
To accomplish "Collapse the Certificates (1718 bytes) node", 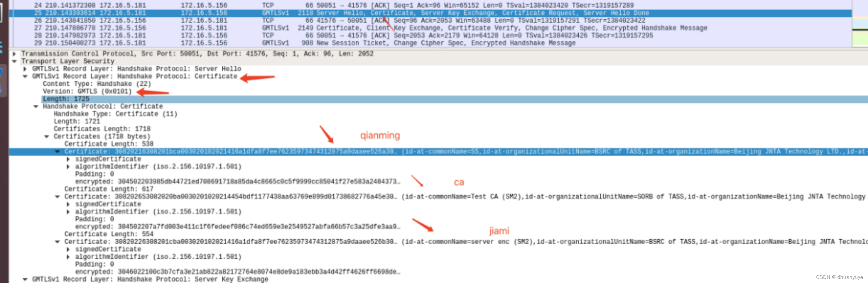I will point(46,137).
